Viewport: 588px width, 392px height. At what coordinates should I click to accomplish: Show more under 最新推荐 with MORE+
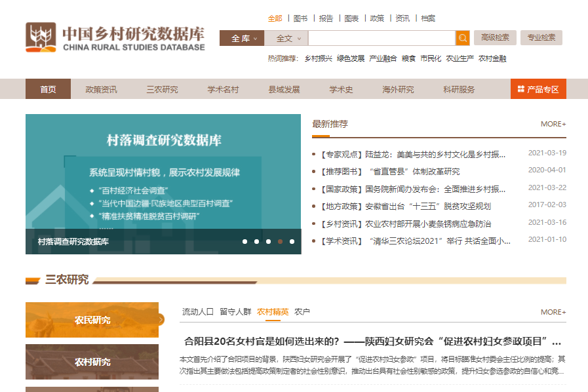(553, 124)
